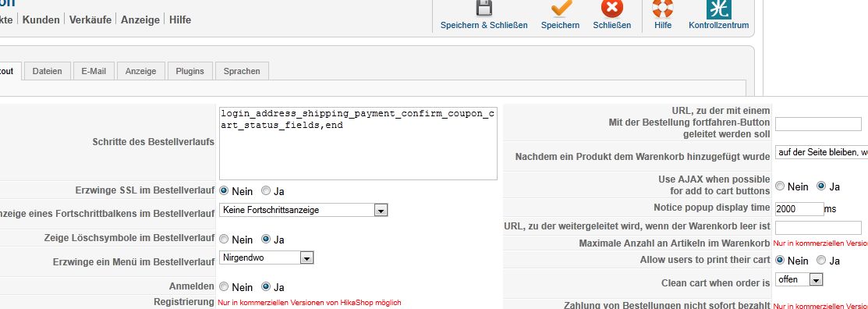Switch to the Plugins tab
The image size is (868, 309).
(x=190, y=71)
